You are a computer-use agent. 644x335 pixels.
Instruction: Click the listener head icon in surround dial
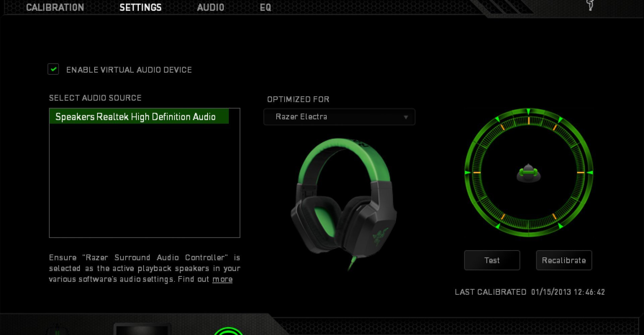(x=528, y=173)
